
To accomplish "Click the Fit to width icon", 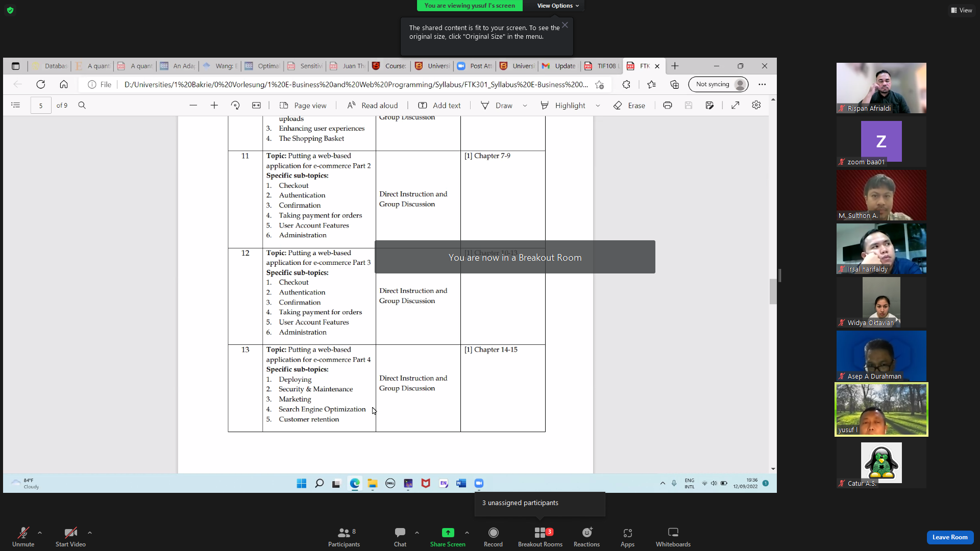I will tap(256, 105).
